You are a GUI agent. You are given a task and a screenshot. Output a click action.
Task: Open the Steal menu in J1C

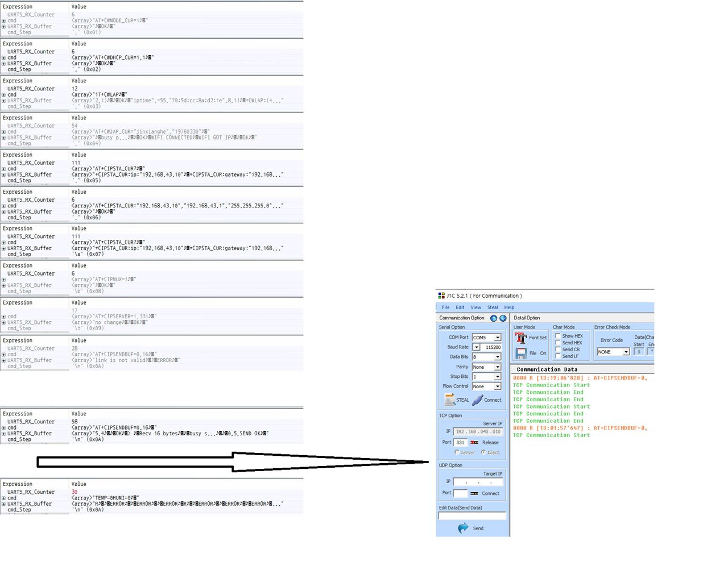[493, 307]
